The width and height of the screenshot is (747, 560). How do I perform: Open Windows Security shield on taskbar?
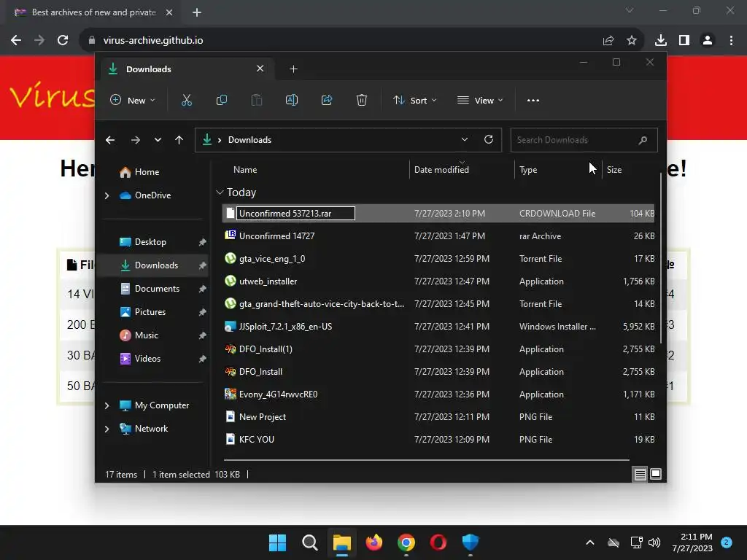pos(471,542)
